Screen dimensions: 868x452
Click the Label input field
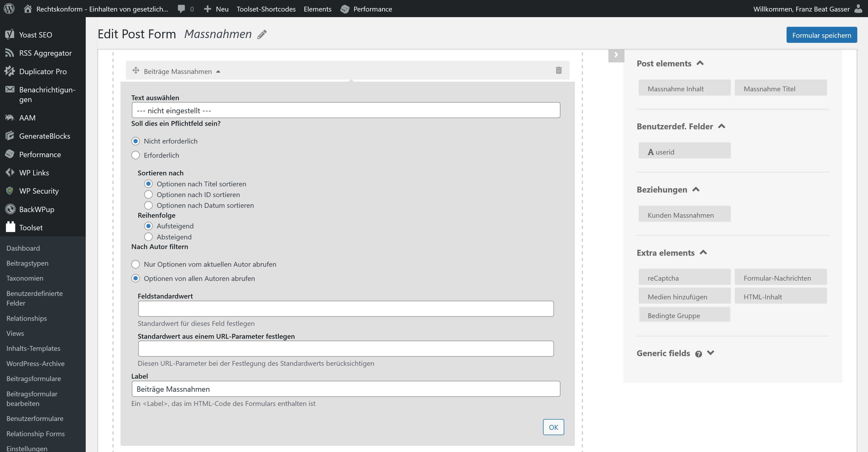[346, 389]
